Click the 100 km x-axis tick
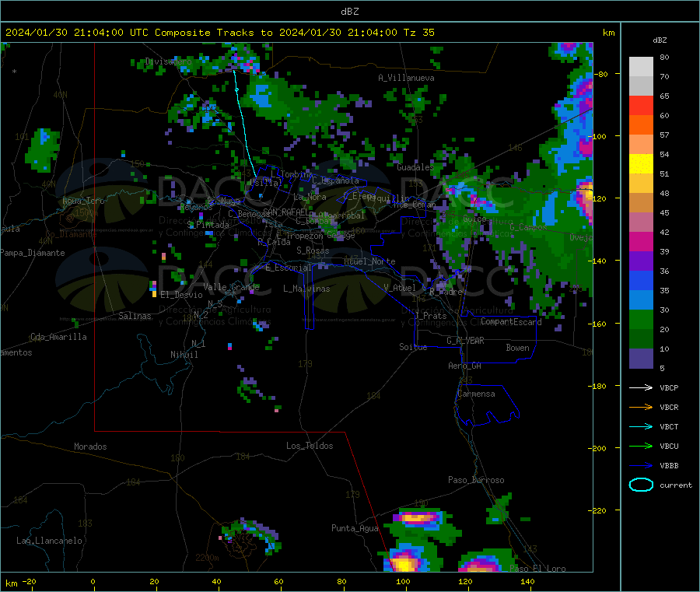 [x=403, y=581]
